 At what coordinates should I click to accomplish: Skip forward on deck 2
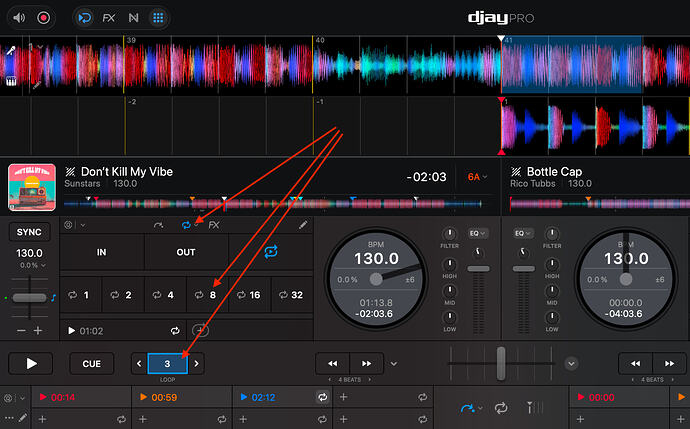[x=669, y=363]
